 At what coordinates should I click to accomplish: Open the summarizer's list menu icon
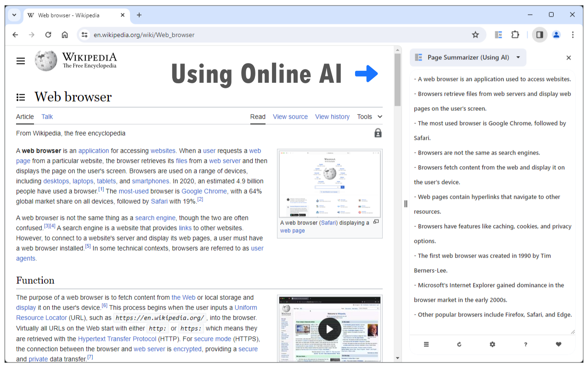point(426,344)
